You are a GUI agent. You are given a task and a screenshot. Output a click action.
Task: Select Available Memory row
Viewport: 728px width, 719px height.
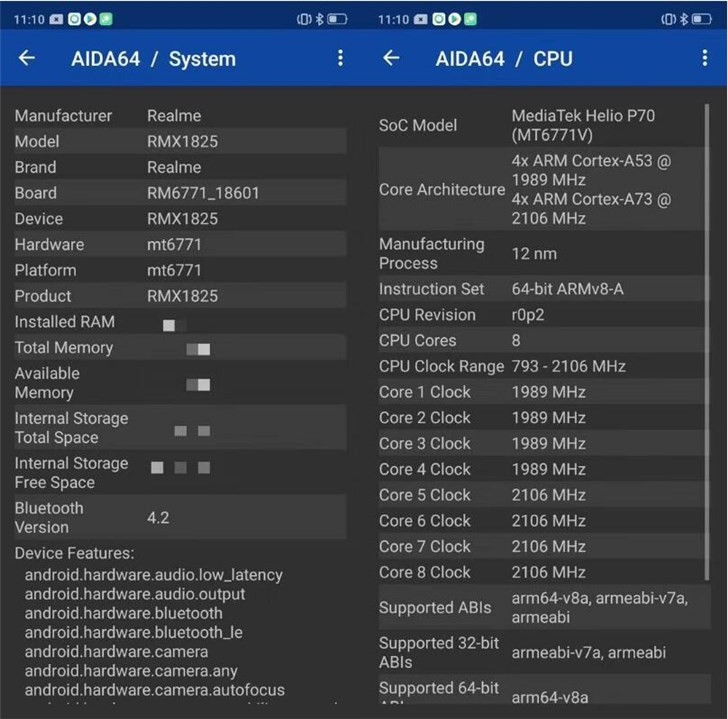pyautogui.click(x=180, y=382)
